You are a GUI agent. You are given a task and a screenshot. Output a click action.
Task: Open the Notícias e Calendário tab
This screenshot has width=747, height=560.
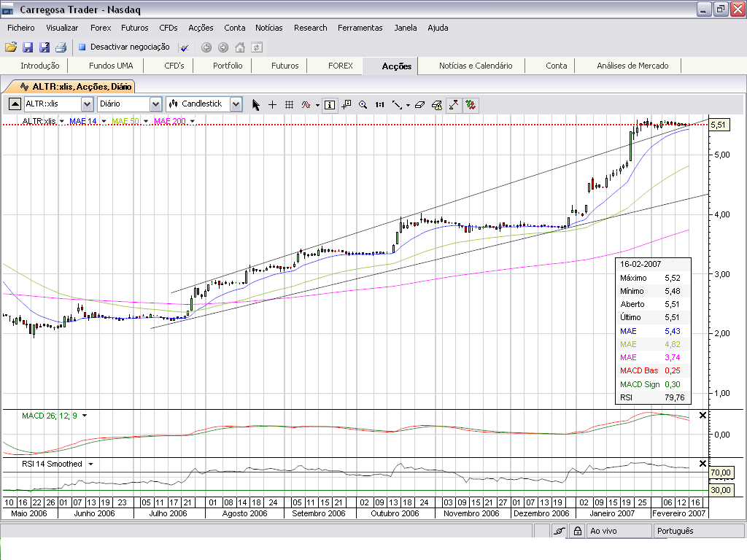coord(476,66)
